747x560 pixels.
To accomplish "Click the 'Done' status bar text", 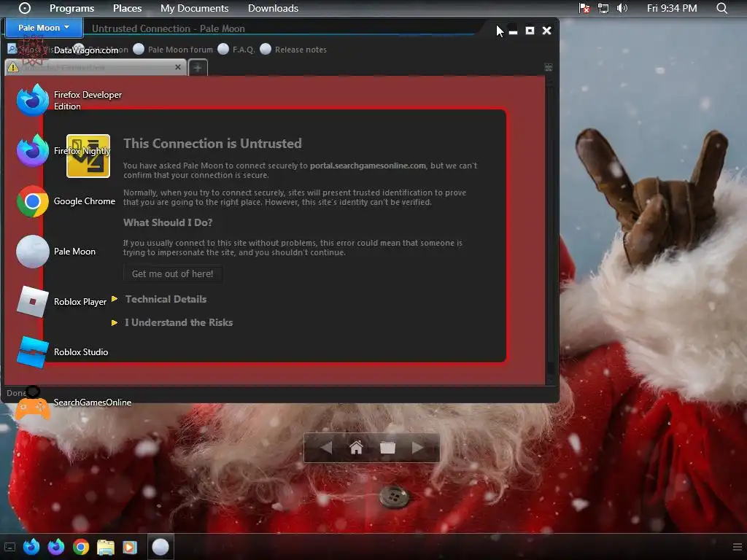I will 16,393.
